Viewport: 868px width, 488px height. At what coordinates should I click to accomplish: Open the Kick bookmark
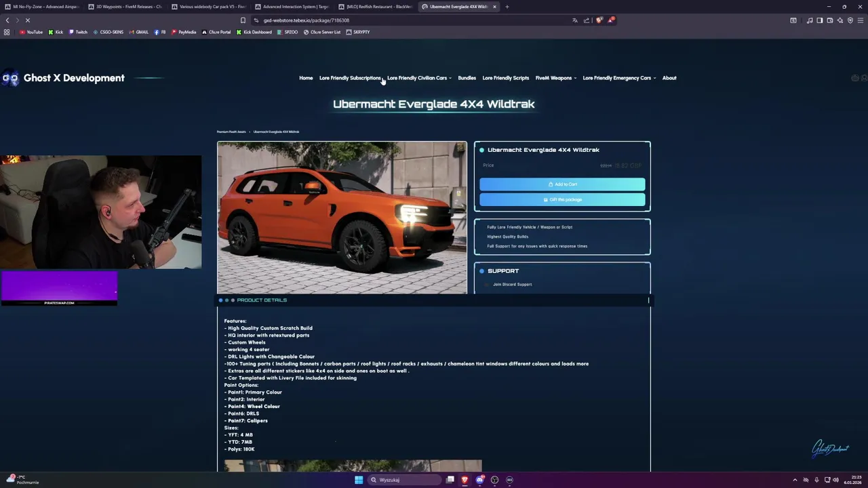[x=56, y=32]
